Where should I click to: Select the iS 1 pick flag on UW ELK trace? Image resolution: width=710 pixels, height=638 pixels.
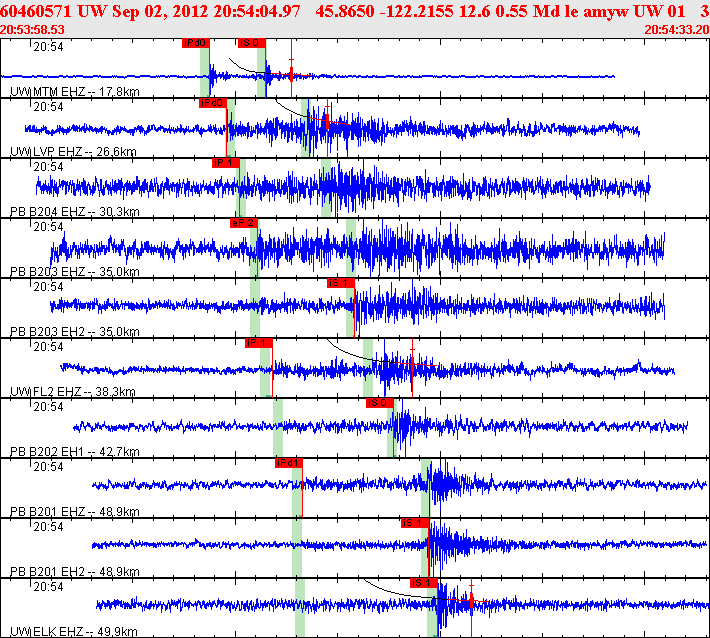pos(424,583)
